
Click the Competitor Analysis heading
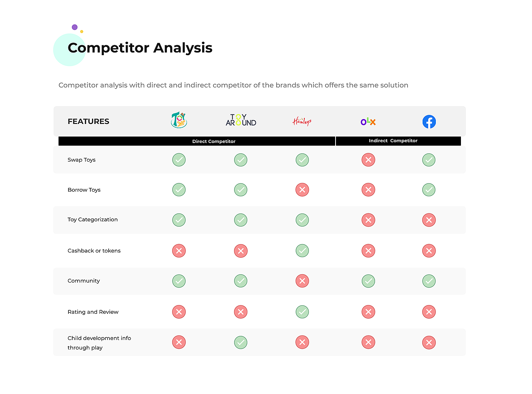point(140,48)
